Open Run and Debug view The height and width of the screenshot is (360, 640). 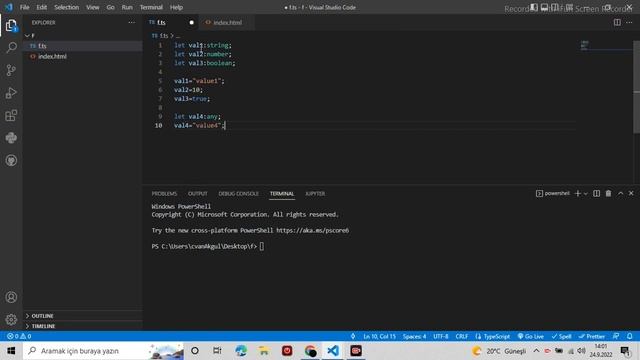[x=11, y=93]
